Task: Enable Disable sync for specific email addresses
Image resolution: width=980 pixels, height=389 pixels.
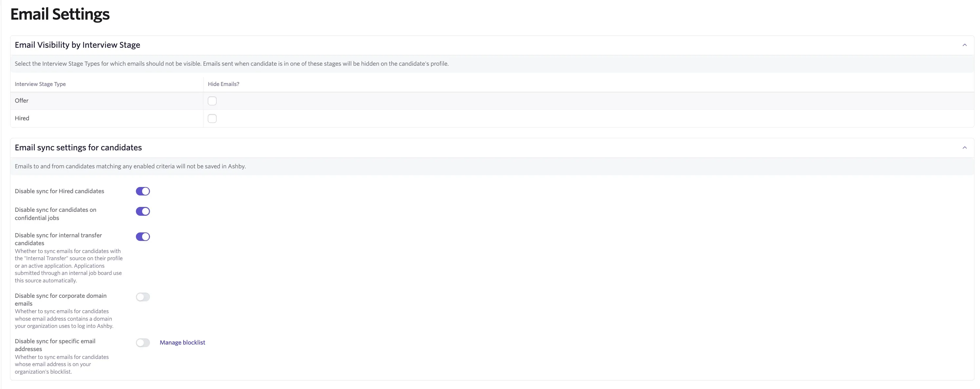Action: click(x=143, y=343)
